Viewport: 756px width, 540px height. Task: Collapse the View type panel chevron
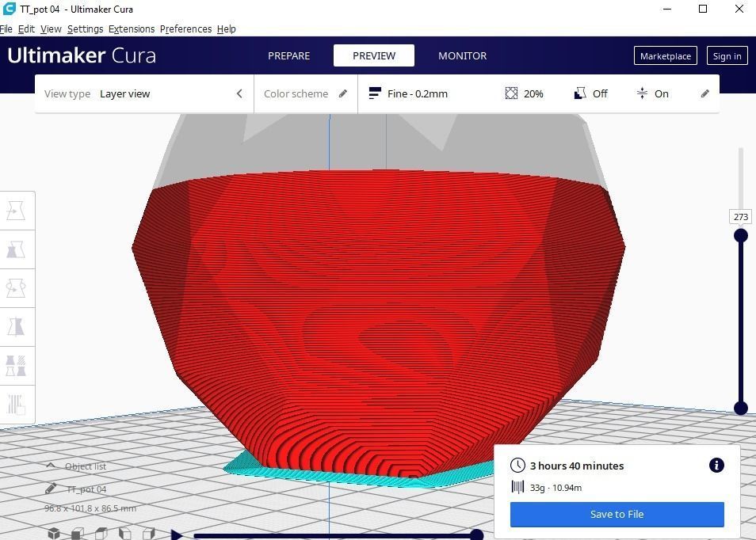pos(239,93)
